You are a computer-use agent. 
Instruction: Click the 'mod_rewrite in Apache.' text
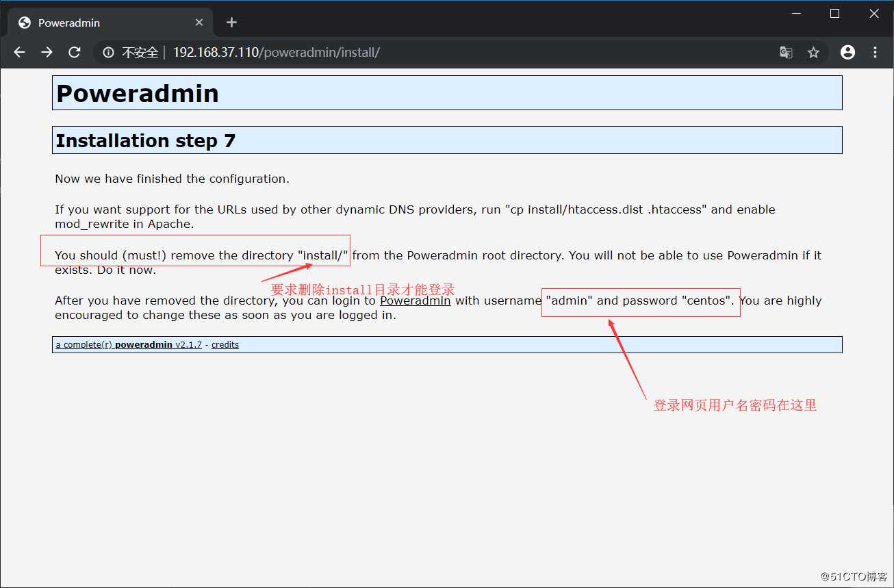tap(125, 224)
